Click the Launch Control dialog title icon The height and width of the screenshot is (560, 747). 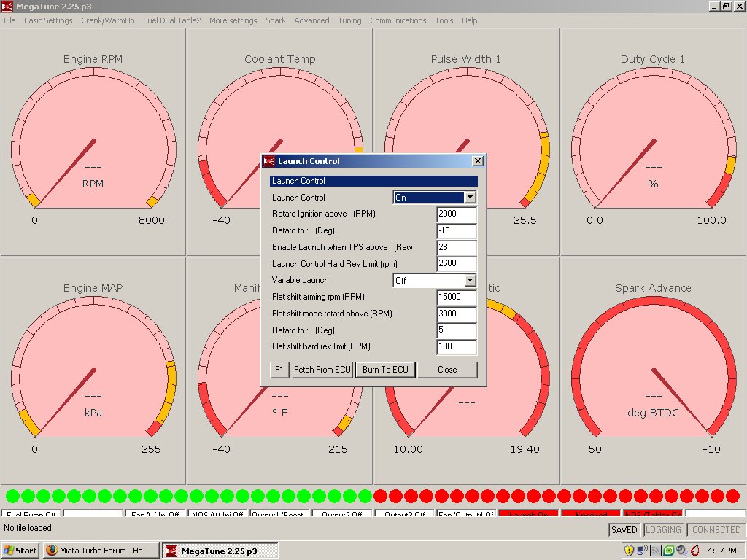[x=268, y=161]
